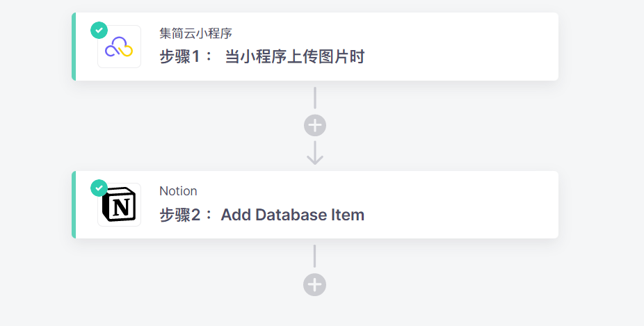Viewport: 644px width, 326px height.
Task: Add a step between 步骤1 and 步骤2
Action: coord(315,125)
